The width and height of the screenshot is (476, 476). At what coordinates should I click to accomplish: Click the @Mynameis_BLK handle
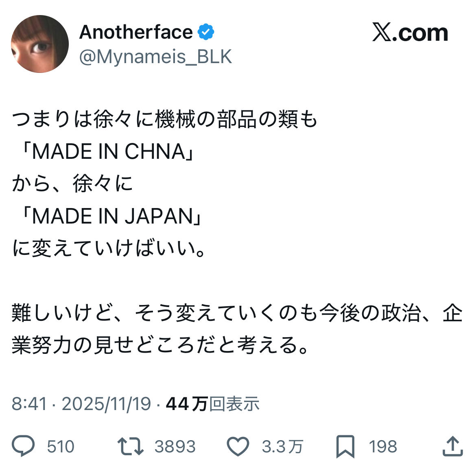(155, 57)
